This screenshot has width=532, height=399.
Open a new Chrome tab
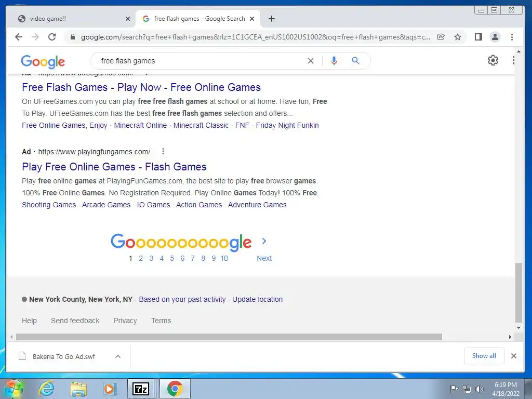click(x=271, y=19)
